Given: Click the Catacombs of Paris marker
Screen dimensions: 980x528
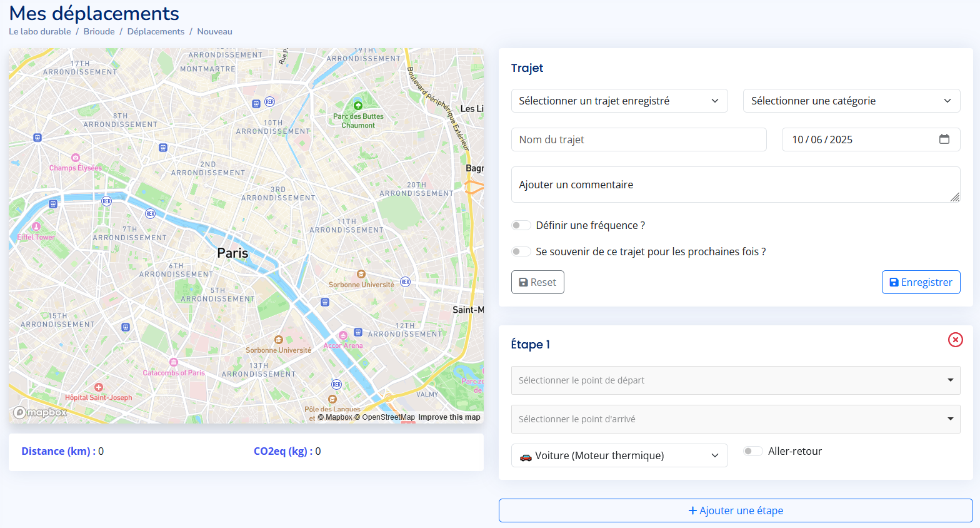Looking at the screenshot, I should coord(174,362).
